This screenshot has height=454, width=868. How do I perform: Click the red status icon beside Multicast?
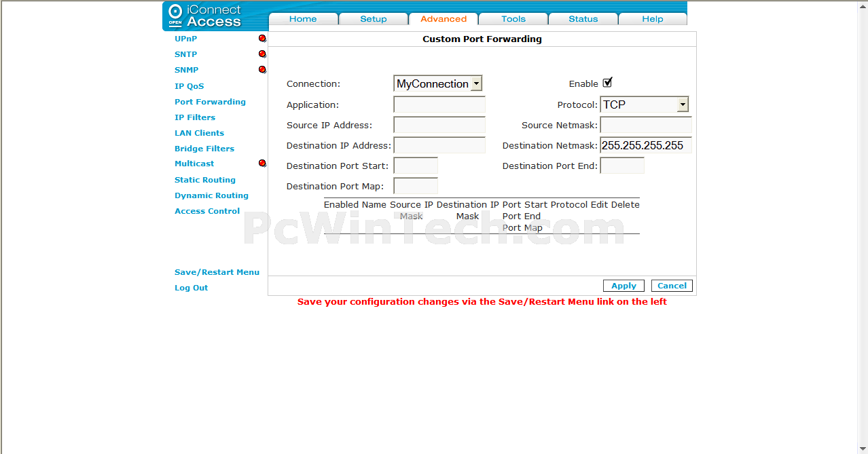point(262,164)
